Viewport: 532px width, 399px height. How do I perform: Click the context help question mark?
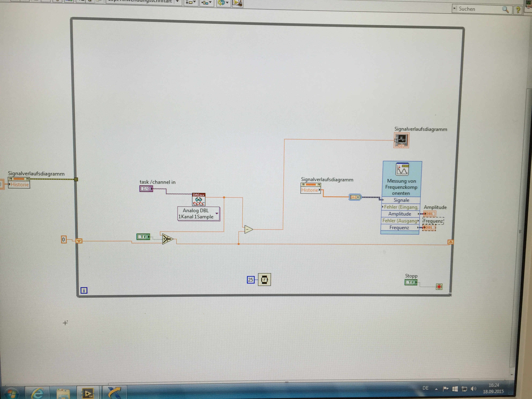click(518, 10)
